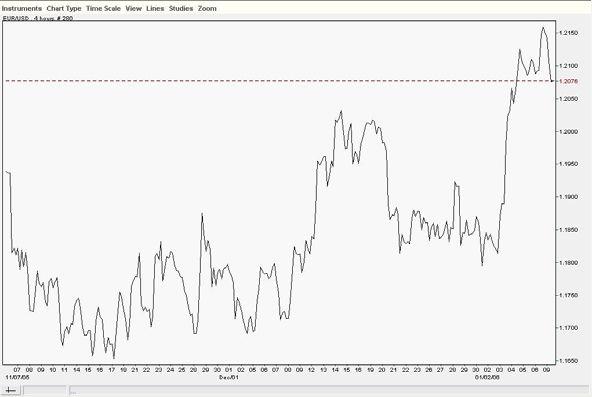
Task: Click the long status bar field at bottom
Action: click(x=328, y=391)
